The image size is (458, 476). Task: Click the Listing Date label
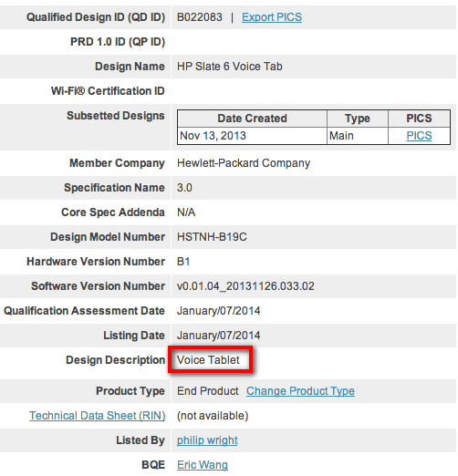(x=134, y=336)
